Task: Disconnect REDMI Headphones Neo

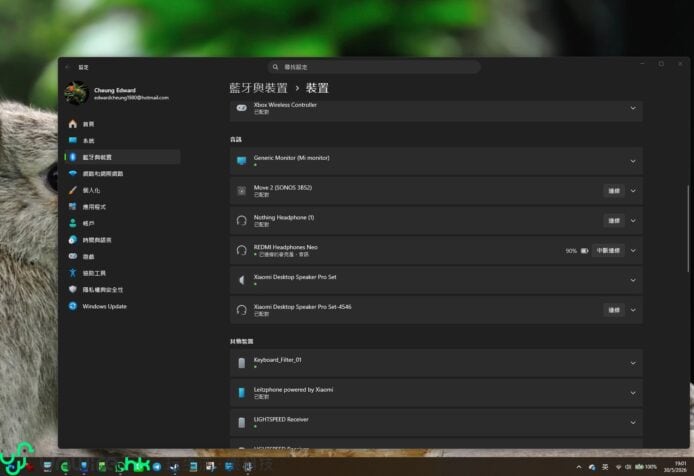Action: pyautogui.click(x=608, y=251)
